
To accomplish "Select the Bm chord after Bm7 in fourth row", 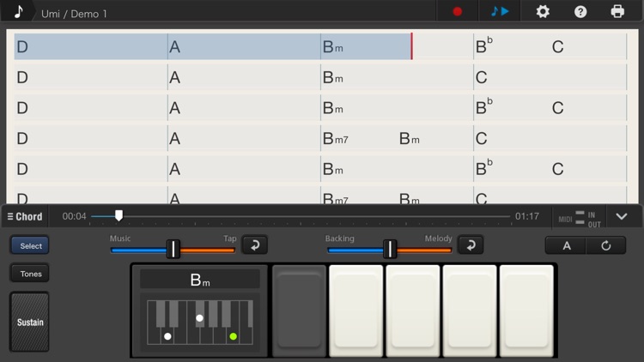I will (409, 138).
